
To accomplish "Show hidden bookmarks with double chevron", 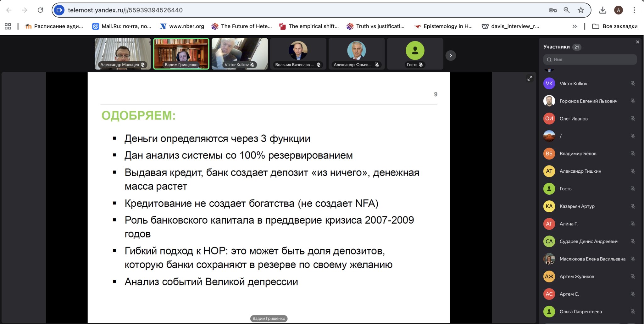I will tap(575, 26).
